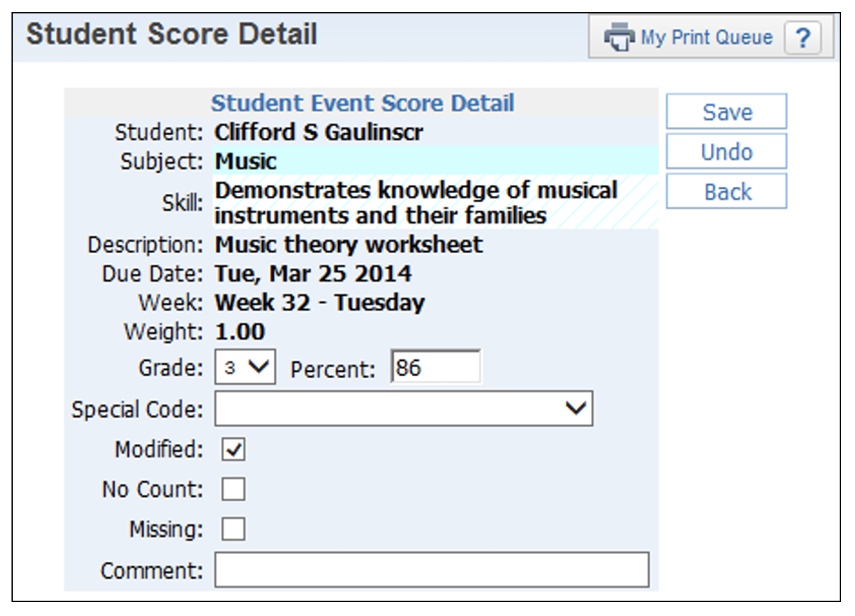Click the Skill description about musical instruments
The height and width of the screenshot is (616, 855).
[x=415, y=203]
